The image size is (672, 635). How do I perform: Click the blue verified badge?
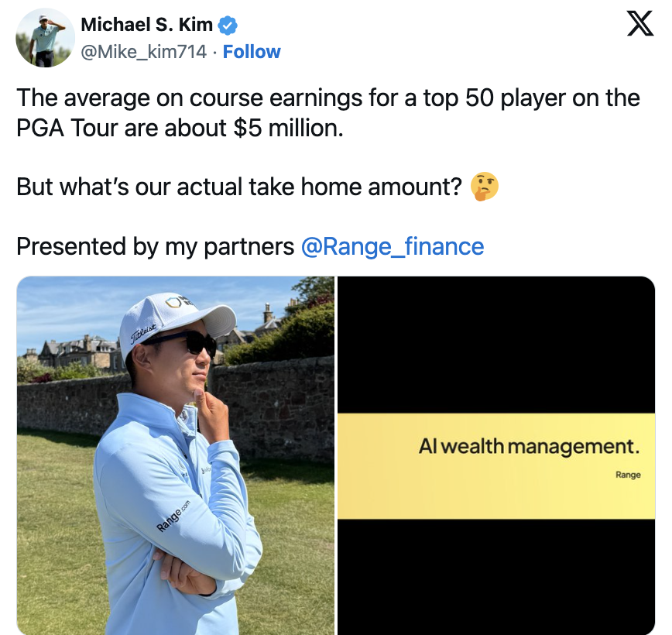point(228,26)
